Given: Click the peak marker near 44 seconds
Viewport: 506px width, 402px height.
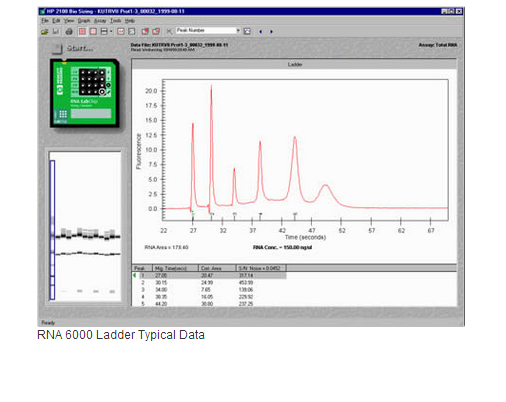Looking at the screenshot, I should pos(295,215).
